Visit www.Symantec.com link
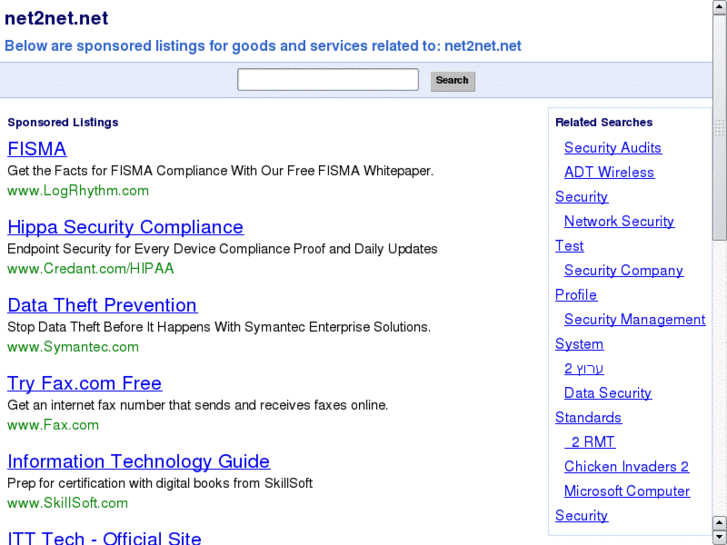The image size is (727, 545). 73,347
